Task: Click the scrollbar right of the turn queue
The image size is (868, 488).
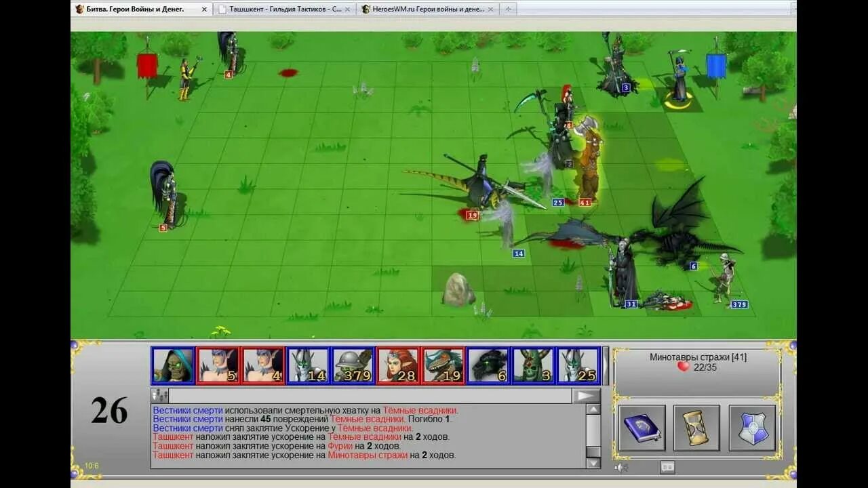Action: (606, 366)
